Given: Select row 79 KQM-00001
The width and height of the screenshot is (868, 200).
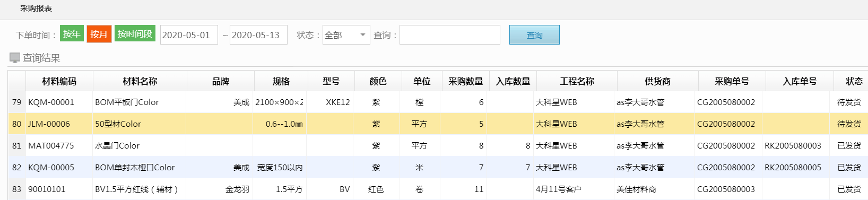Looking at the screenshot, I should (438, 102).
